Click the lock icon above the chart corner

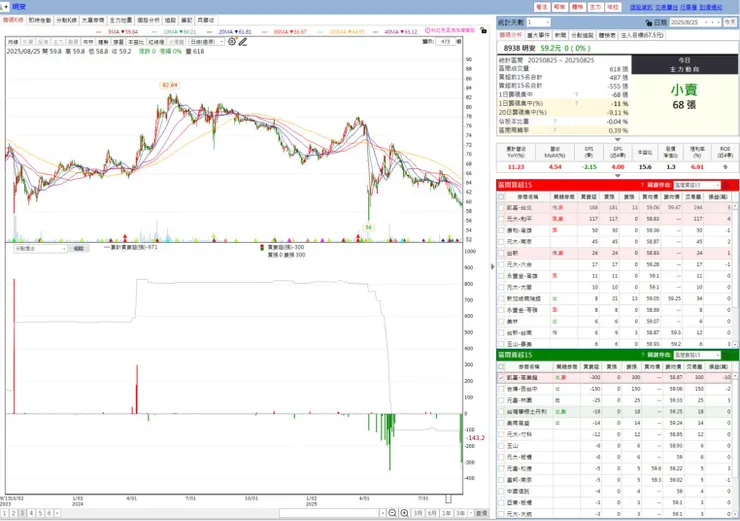[x=483, y=30]
